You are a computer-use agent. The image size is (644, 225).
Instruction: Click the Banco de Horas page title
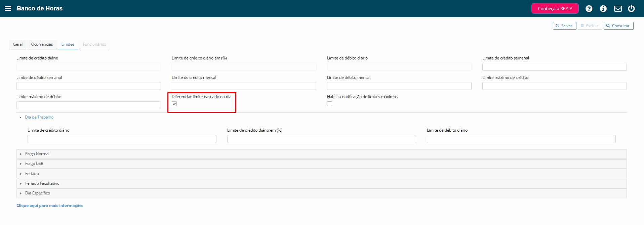point(40,8)
